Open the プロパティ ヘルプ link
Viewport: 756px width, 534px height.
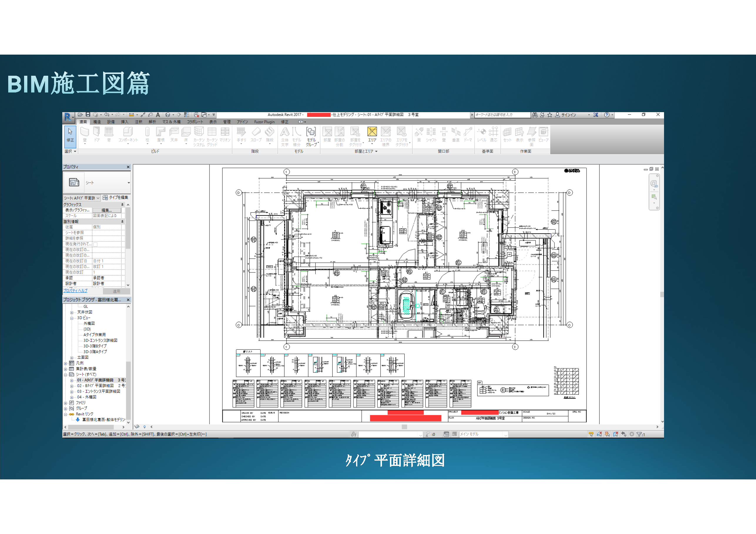pos(76,291)
